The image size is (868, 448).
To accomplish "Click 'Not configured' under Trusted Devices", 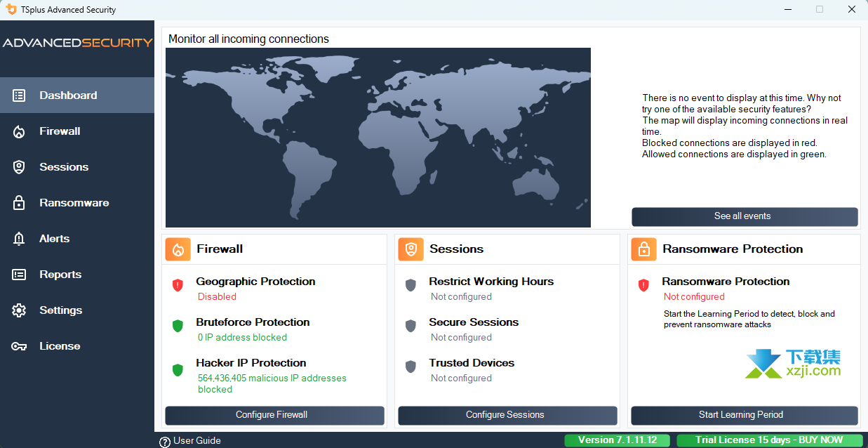I will click(461, 378).
